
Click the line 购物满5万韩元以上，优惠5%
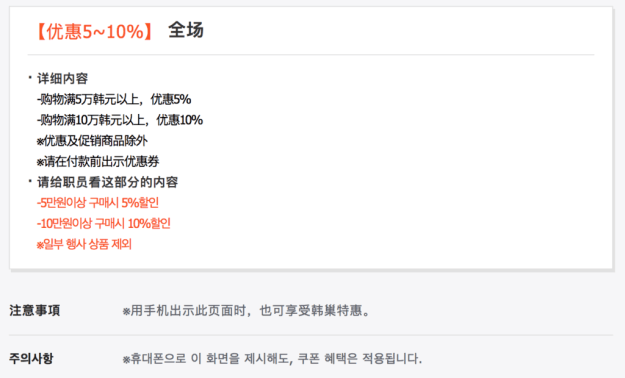click(114, 99)
